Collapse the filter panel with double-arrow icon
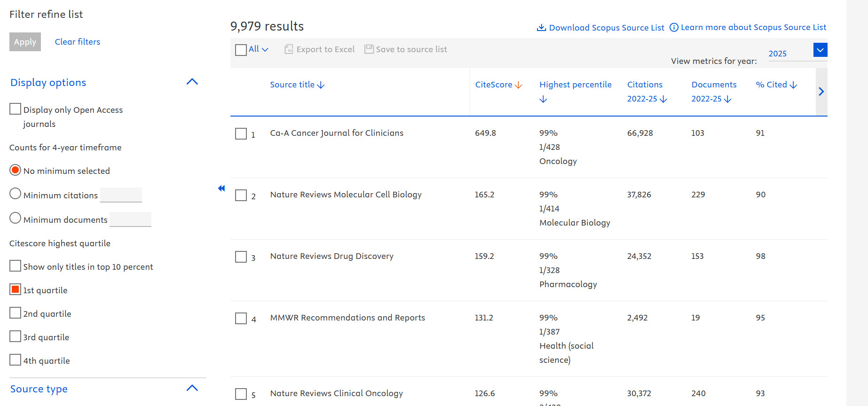Image resolution: width=868 pixels, height=406 pixels. click(221, 188)
